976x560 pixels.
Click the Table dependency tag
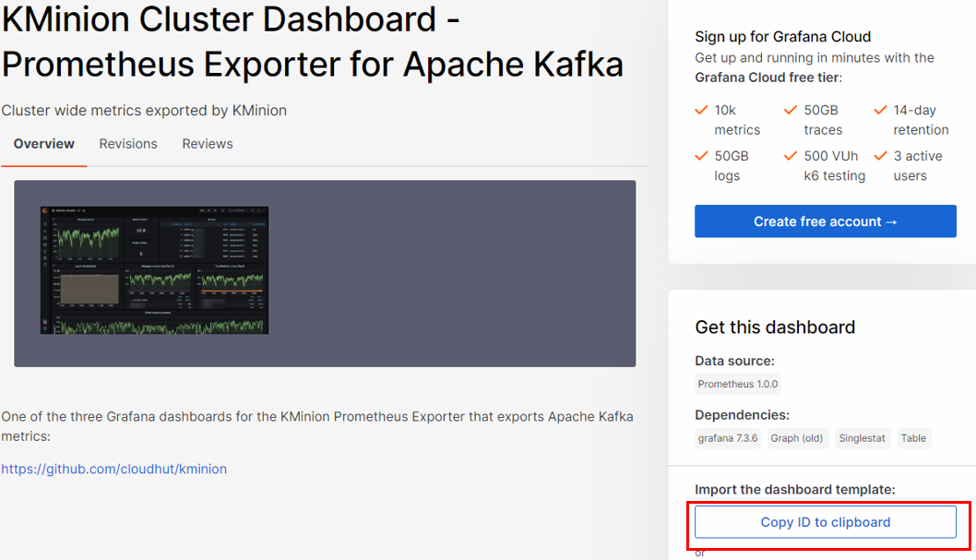click(913, 438)
